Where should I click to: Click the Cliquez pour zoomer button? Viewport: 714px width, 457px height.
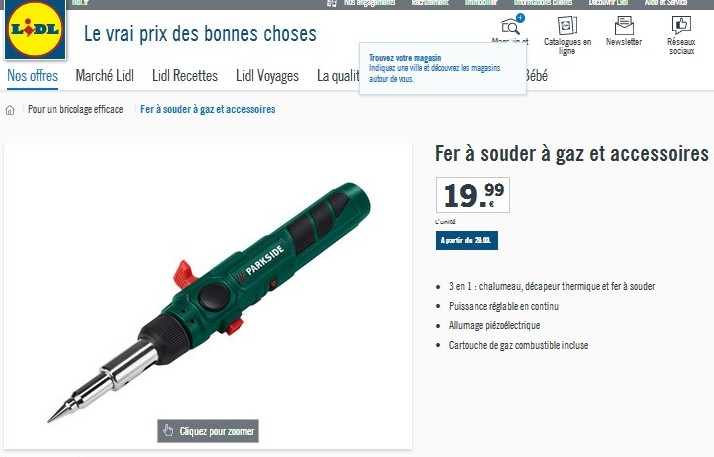(208, 431)
